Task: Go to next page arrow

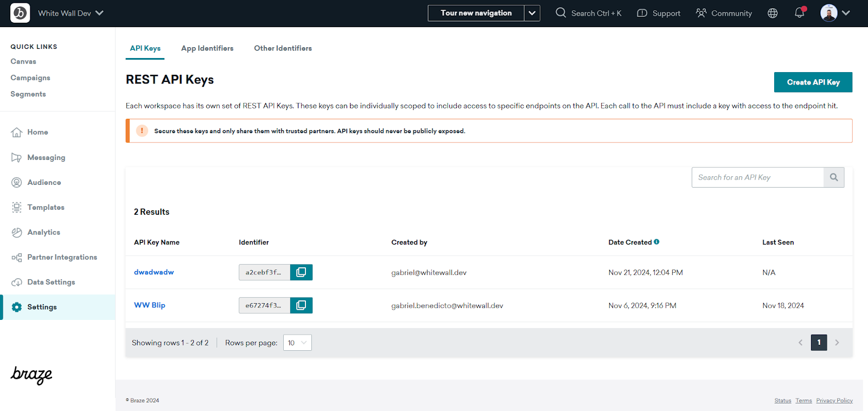Action: 837,343
